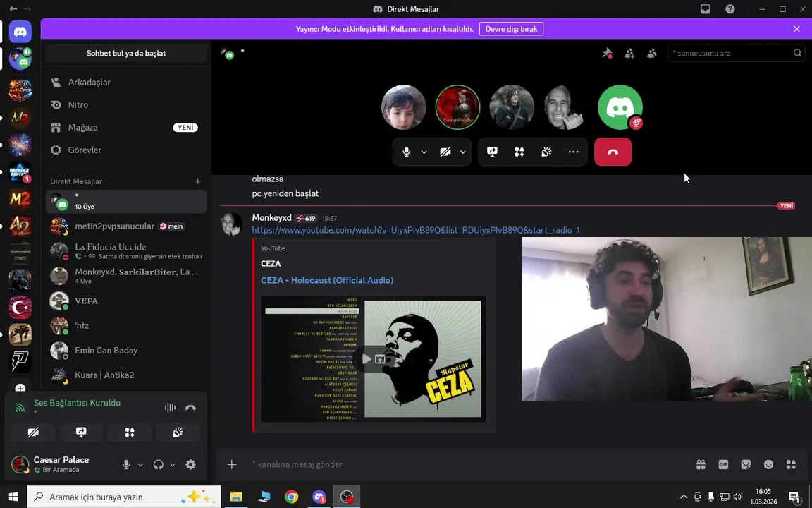Open sticker picker
The height and width of the screenshot is (508, 812).
click(x=746, y=464)
